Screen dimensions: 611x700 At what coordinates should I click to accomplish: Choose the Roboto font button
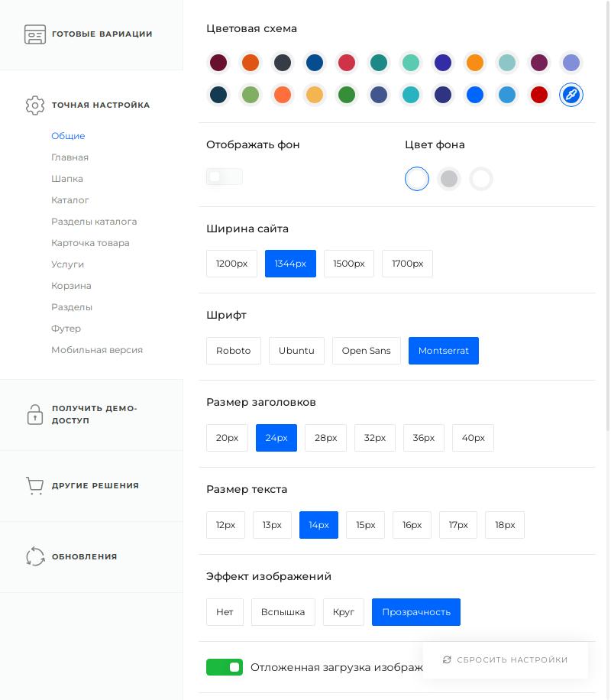click(234, 351)
